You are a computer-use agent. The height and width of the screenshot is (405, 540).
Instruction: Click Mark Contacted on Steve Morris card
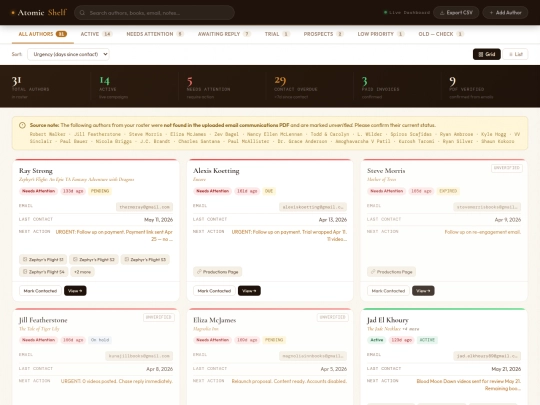point(388,291)
